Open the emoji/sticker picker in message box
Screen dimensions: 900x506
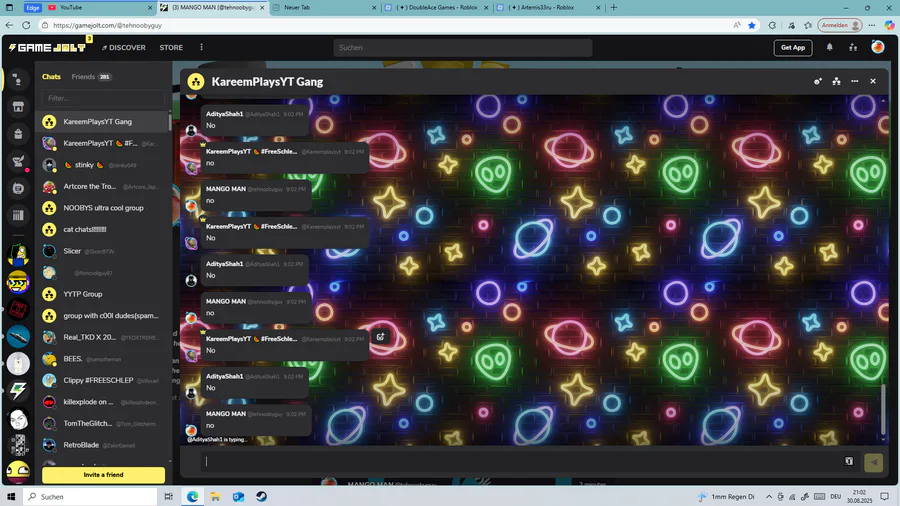click(x=849, y=461)
